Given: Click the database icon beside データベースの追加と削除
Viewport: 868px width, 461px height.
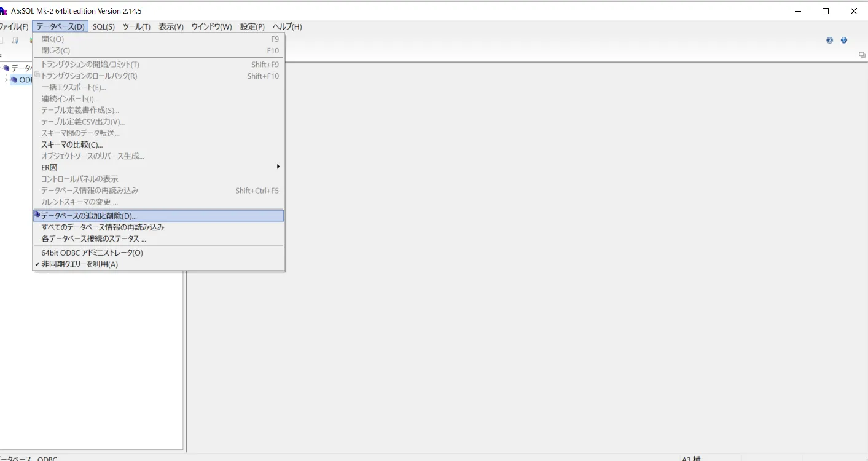Looking at the screenshot, I should [x=38, y=215].
